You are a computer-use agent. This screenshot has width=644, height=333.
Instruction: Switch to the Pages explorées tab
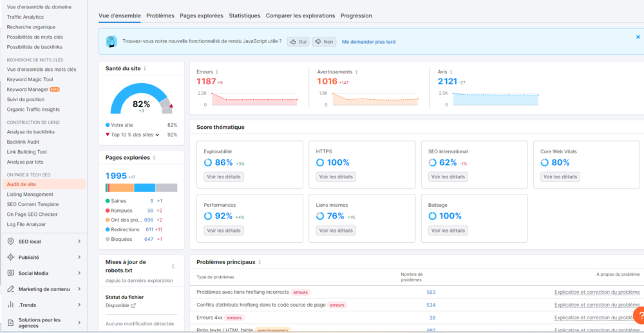point(202,15)
